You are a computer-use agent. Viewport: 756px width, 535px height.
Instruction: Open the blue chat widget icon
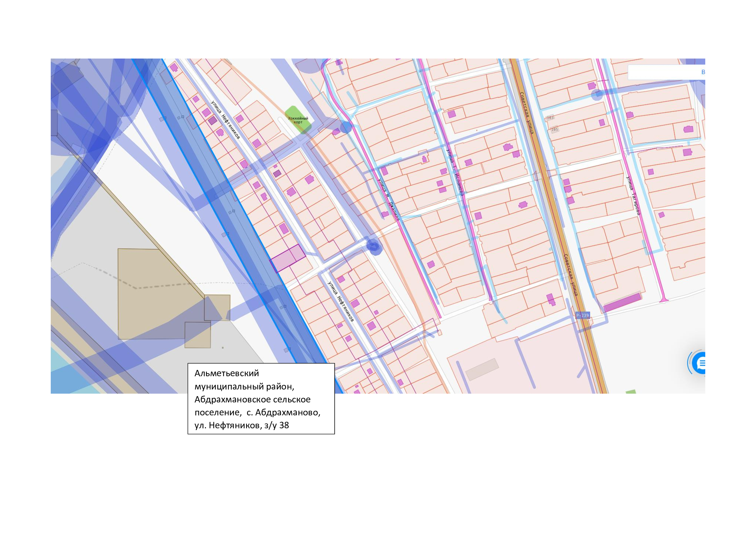click(x=699, y=363)
